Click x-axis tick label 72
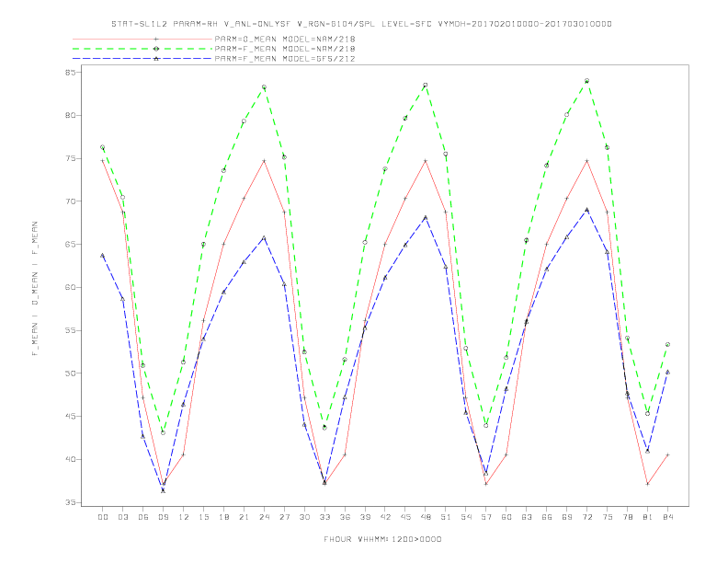The image size is (728, 563). 586,517
